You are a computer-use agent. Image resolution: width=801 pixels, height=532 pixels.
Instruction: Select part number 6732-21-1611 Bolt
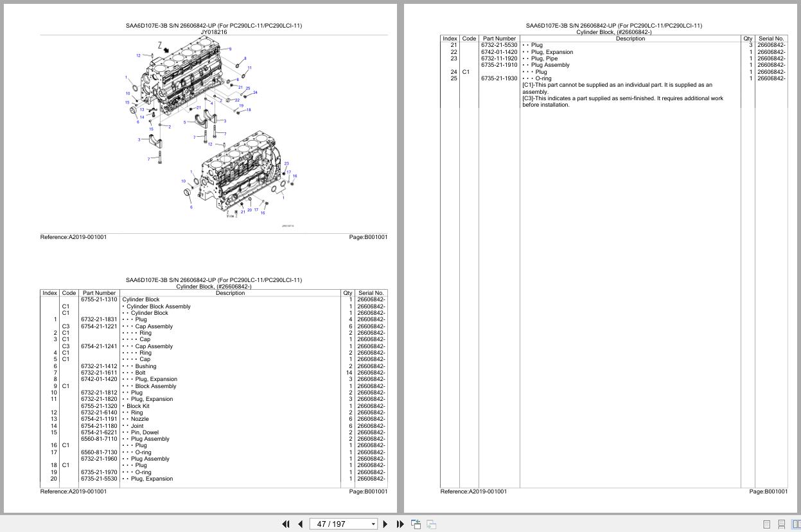(99, 373)
